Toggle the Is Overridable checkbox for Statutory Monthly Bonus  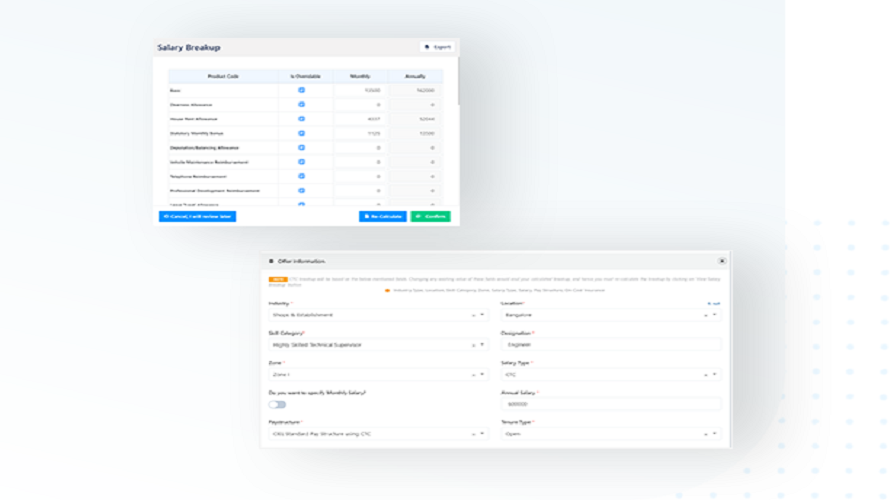pos(301,133)
